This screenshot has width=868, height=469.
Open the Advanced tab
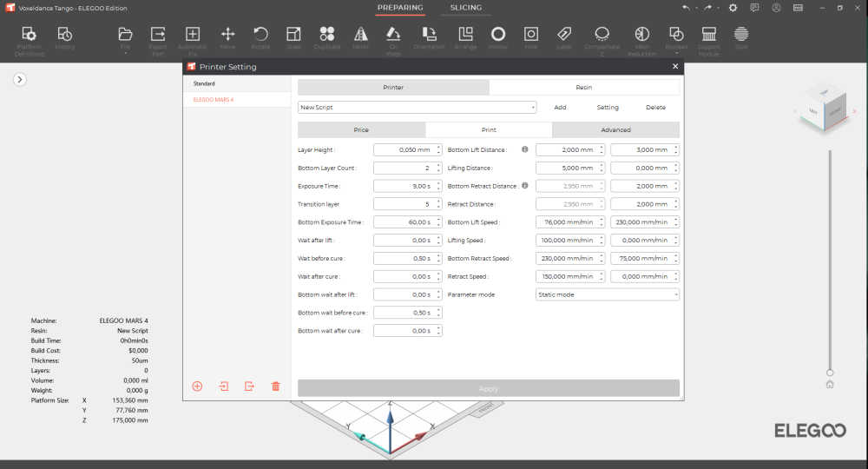tap(616, 129)
